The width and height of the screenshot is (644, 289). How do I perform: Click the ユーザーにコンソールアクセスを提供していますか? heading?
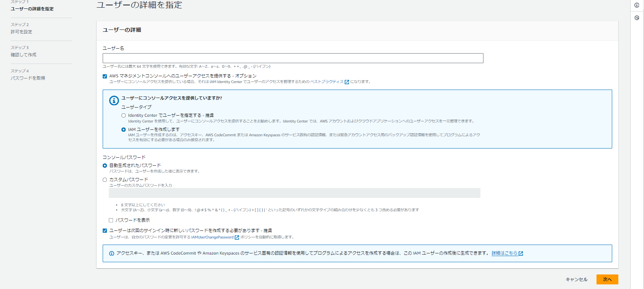[x=172, y=98]
